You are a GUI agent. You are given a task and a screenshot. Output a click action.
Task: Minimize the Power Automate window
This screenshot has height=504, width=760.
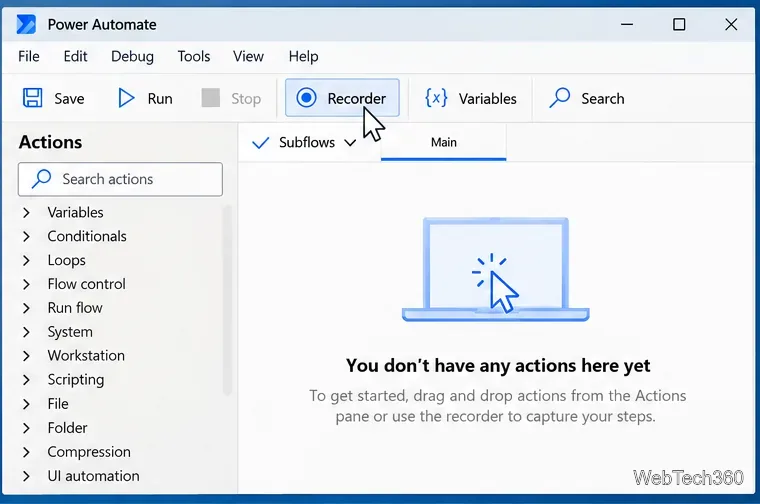pyautogui.click(x=627, y=24)
